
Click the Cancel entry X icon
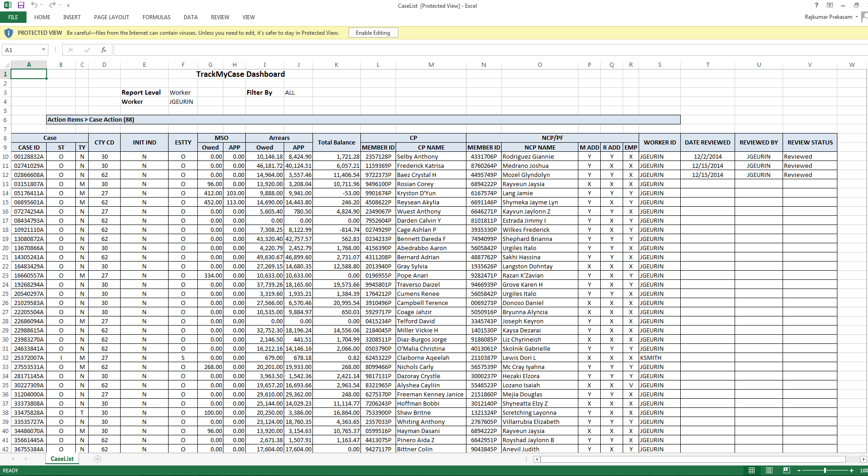tap(70, 50)
